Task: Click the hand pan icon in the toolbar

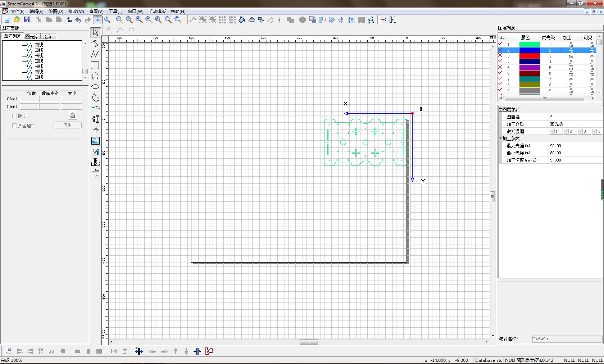Action: pyautogui.click(x=341, y=20)
